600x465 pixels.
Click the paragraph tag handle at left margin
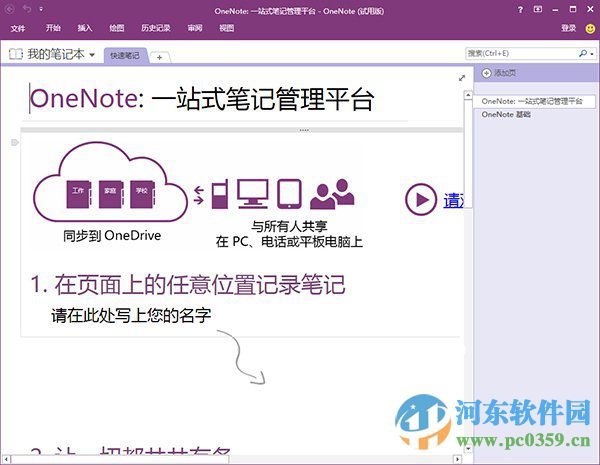pyautogui.click(x=15, y=143)
